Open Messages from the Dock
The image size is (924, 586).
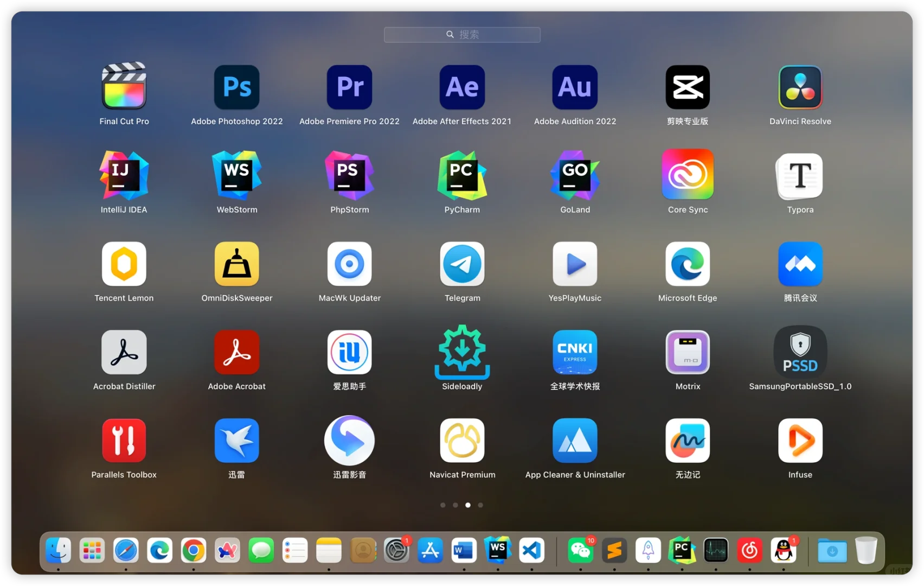point(261,551)
